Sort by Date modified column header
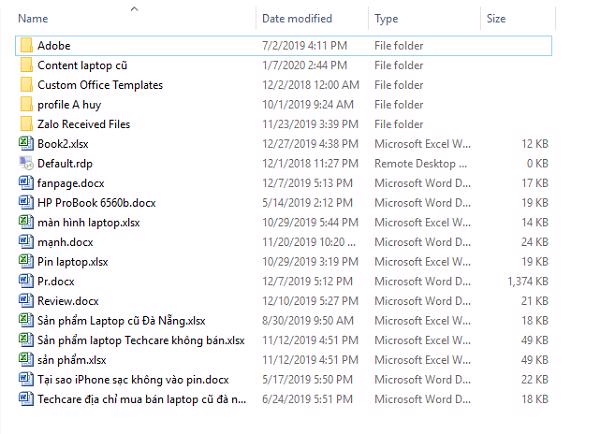Viewport: 600px width, 434px height. [297, 19]
